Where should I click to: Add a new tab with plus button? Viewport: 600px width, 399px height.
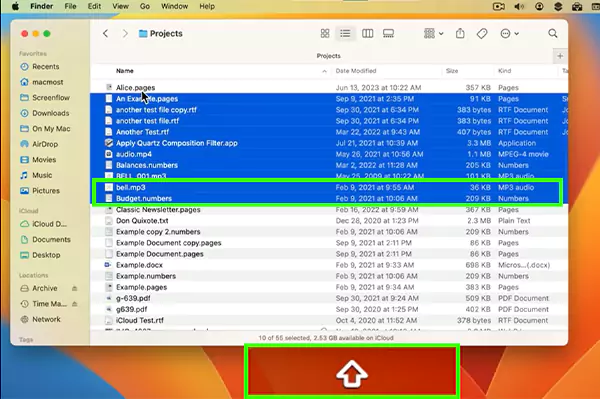[560, 56]
